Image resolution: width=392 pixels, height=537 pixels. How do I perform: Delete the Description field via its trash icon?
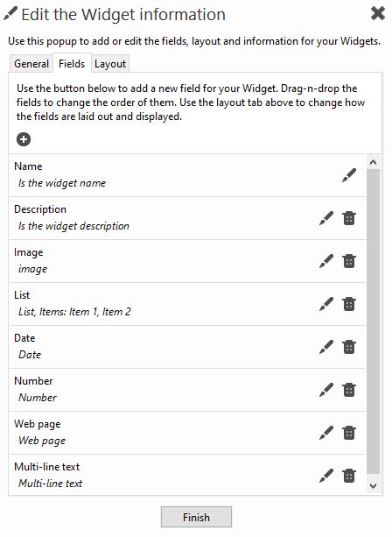coord(349,218)
